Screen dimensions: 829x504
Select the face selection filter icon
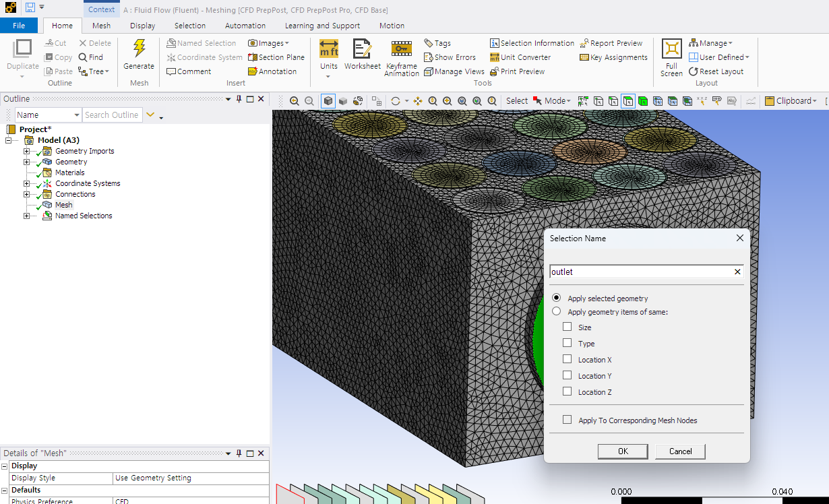628,101
